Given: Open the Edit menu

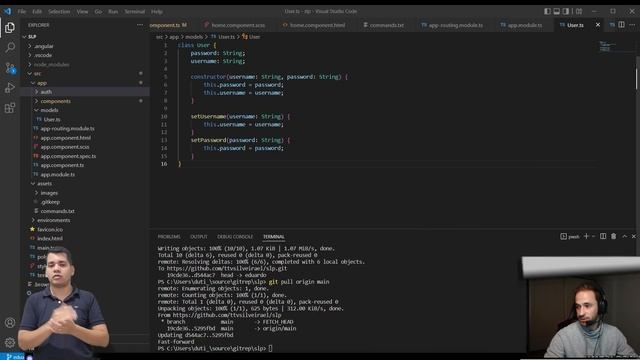Looking at the screenshot, I should (x=37, y=11).
